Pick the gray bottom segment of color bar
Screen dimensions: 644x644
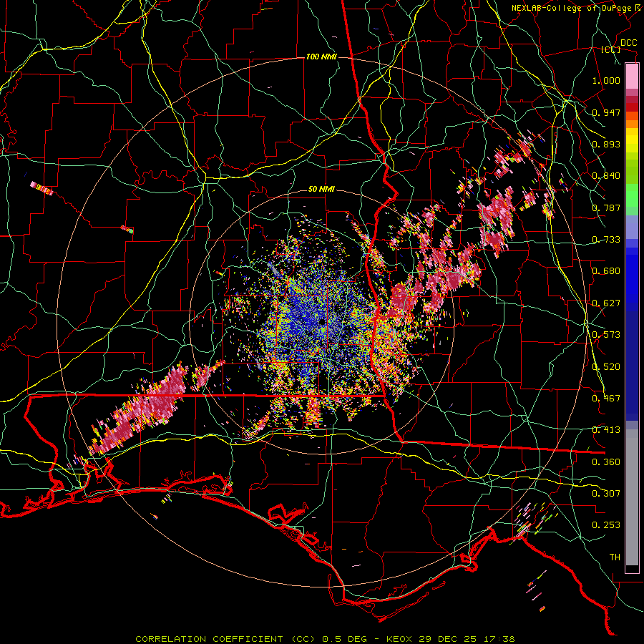632,497
